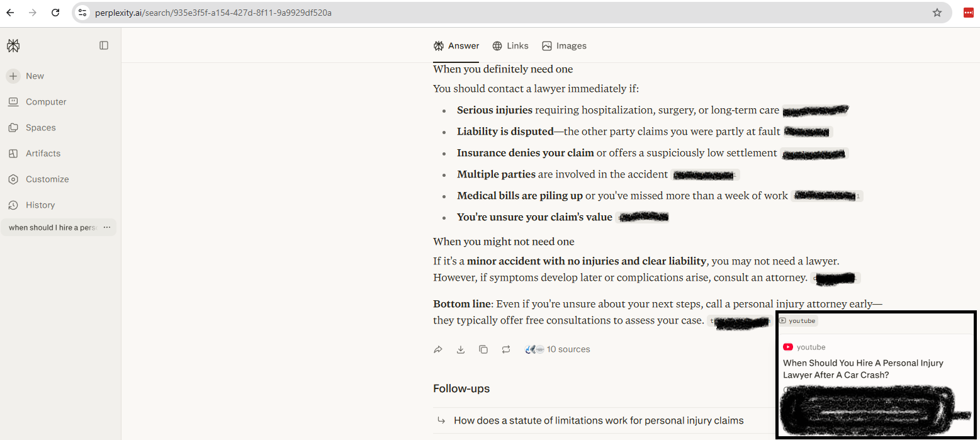The image size is (980, 440).
Task: Show the 10 sources list
Action: click(x=558, y=349)
